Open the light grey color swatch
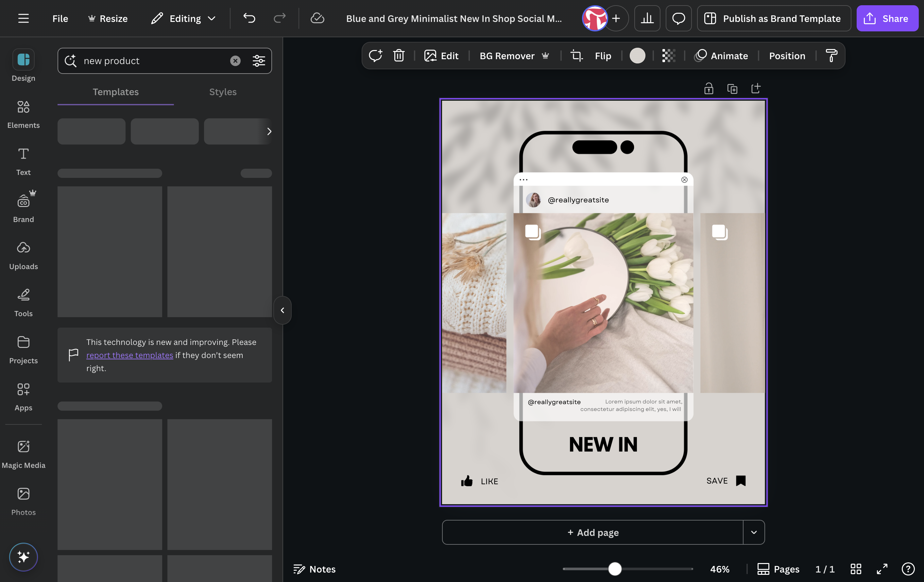This screenshot has height=582, width=924. tap(637, 56)
